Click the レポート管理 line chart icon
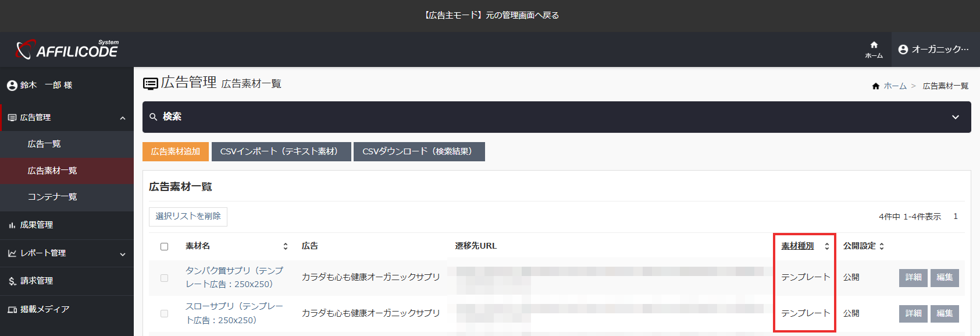 [12, 253]
